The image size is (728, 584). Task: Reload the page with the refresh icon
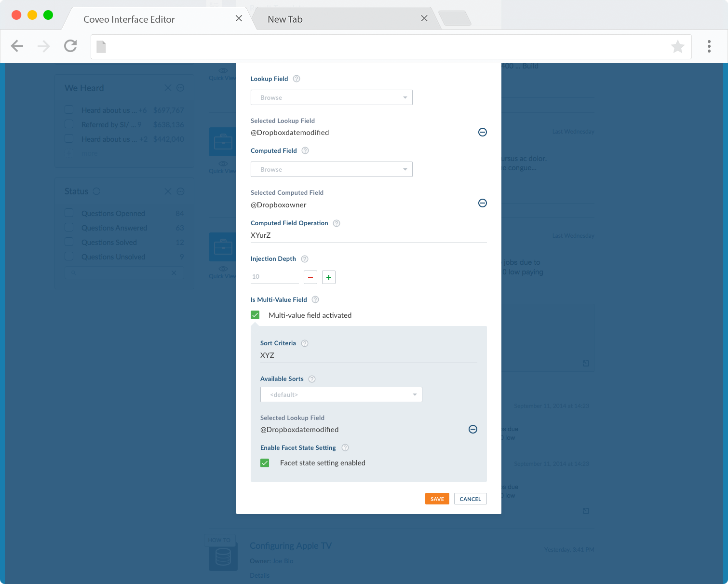(70, 46)
